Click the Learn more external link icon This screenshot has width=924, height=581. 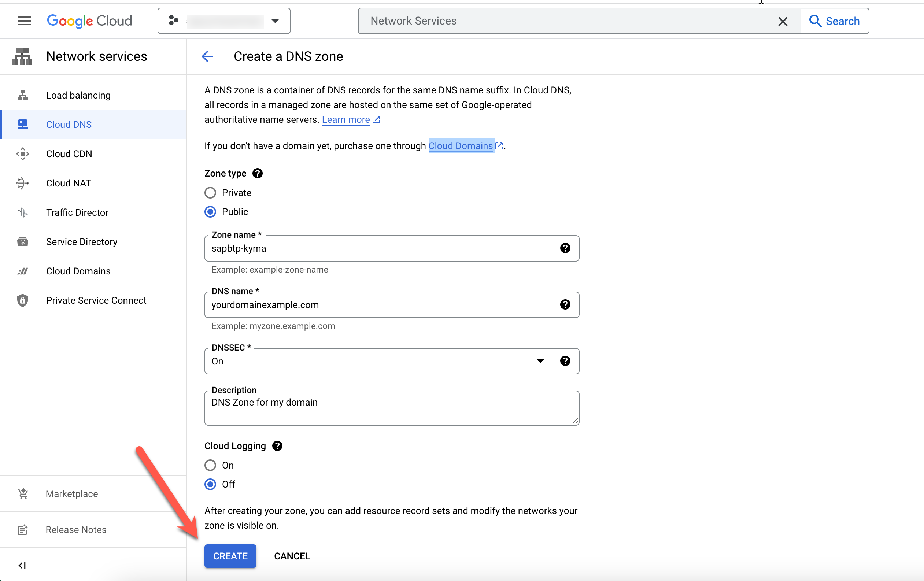[376, 120]
